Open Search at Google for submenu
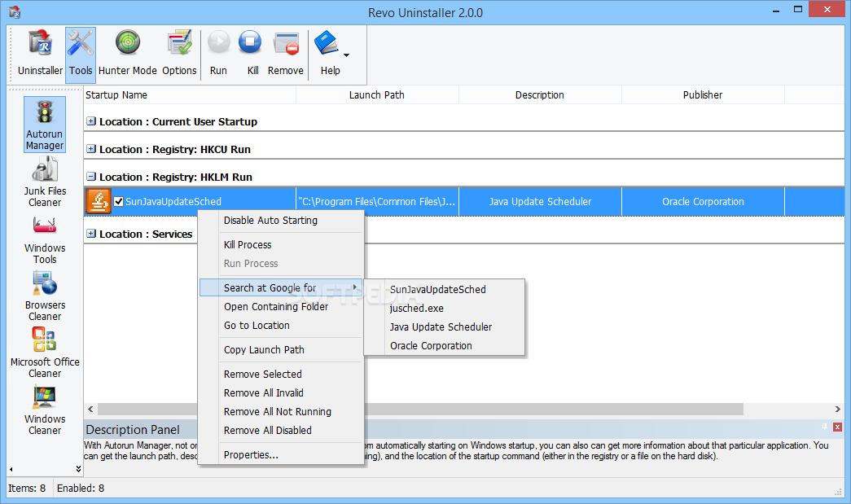 point(281,287)
